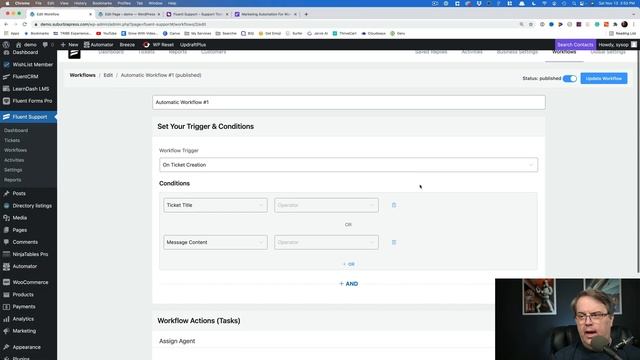
Task: Click the New content button in admin bar
Action: (69, 44)
